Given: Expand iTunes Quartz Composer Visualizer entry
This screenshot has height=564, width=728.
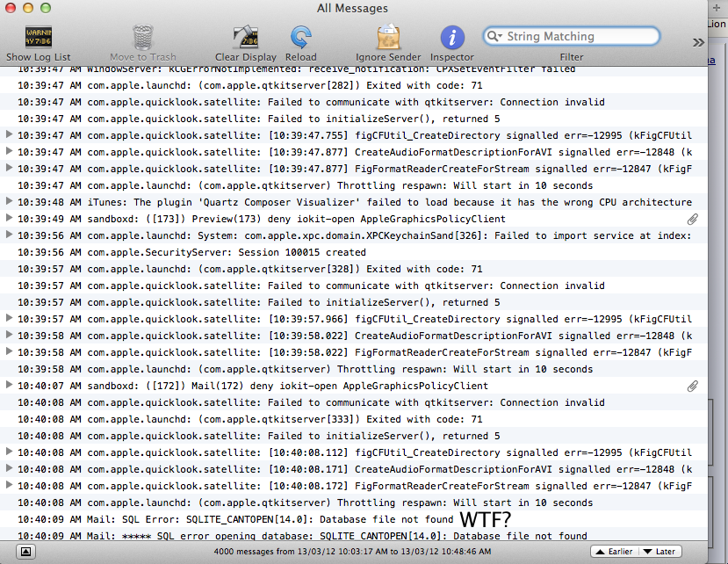Looking at the screenshot, I should pos(9,201).
